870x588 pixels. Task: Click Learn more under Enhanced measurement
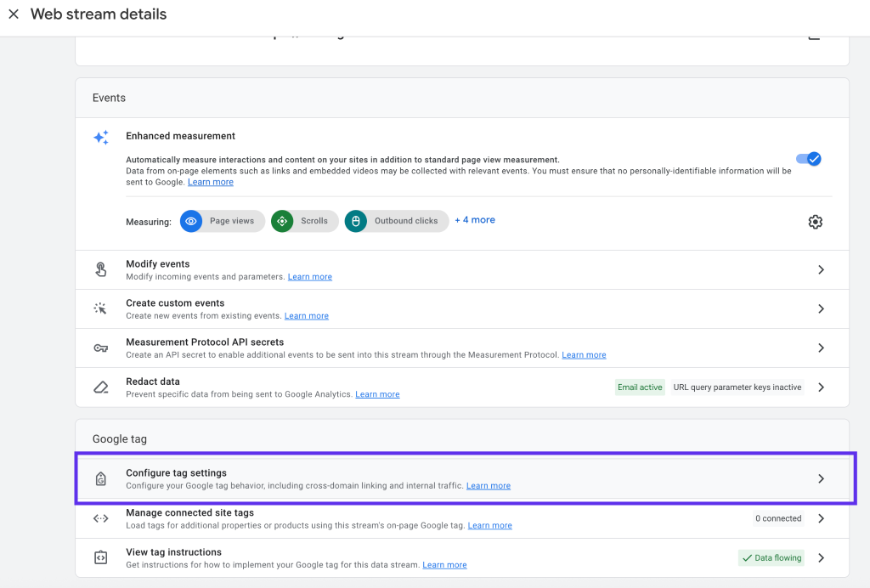coord(211,183)
